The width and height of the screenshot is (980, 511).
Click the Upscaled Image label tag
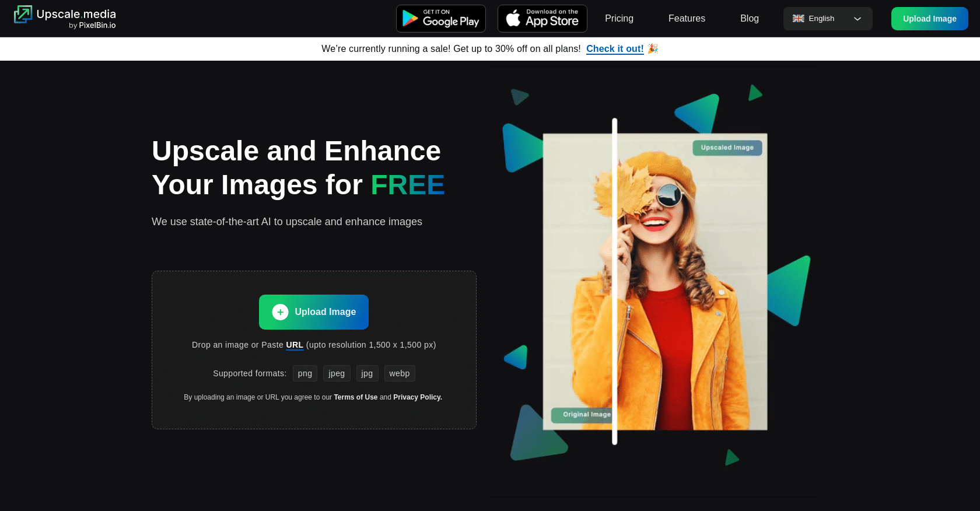[727, 148]
